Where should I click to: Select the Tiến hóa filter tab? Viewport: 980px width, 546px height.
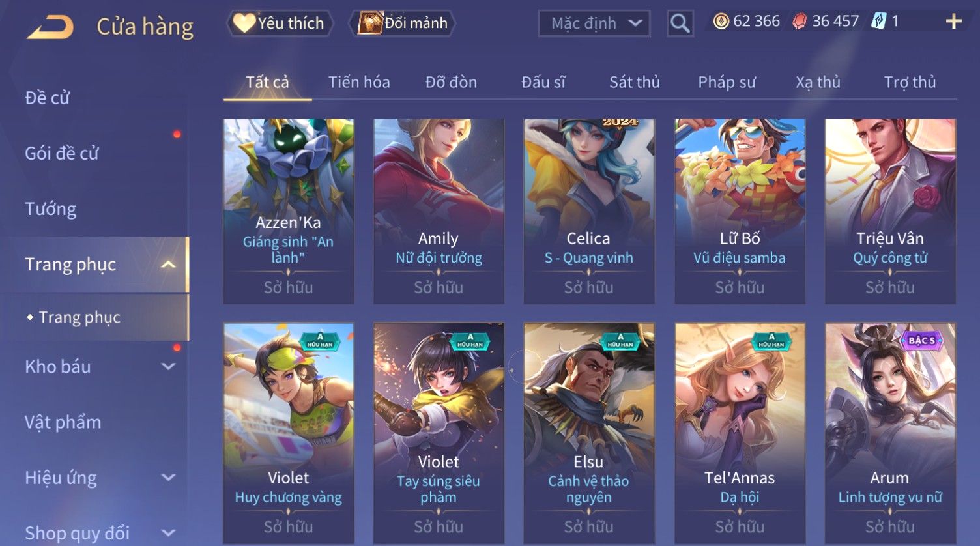359,82
